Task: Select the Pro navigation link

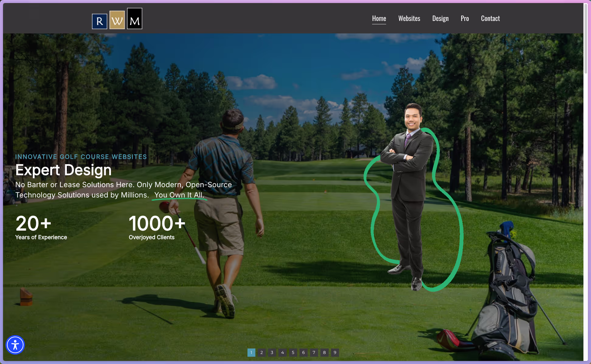Action: 465,19
